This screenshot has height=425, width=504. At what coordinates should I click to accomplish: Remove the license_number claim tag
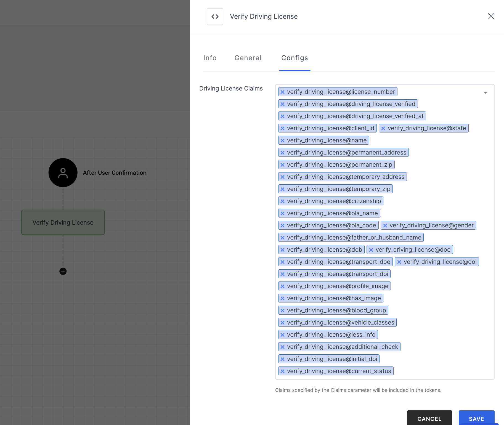282,92
